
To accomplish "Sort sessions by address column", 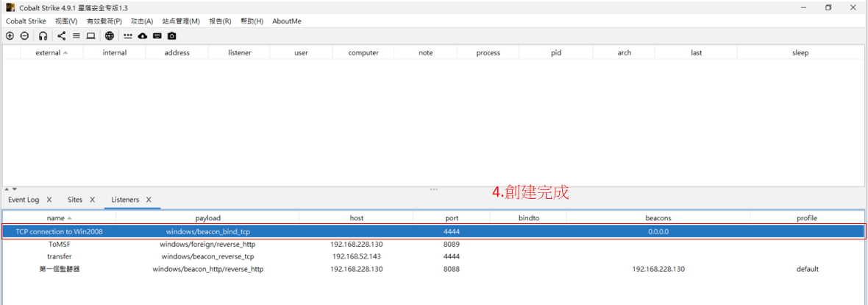I will pos(177,53).
